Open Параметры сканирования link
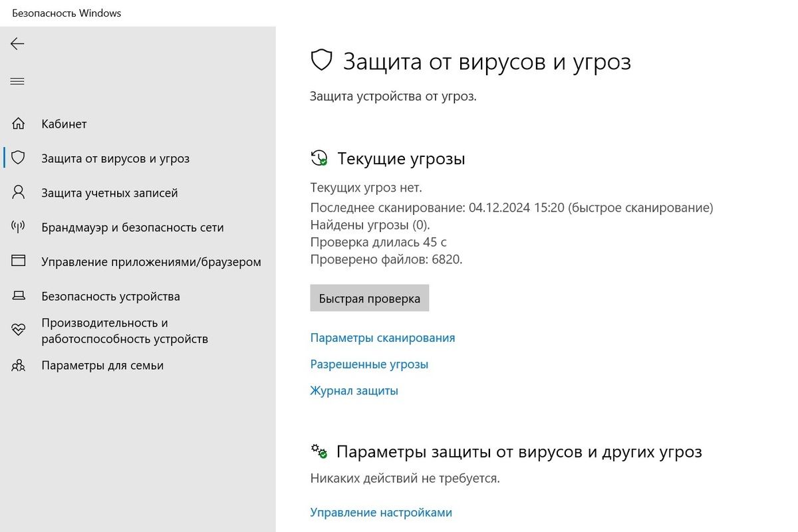Image resolution: width=798 pixels, height=532 pixels. pyautogui.click(x=382, y=338)
